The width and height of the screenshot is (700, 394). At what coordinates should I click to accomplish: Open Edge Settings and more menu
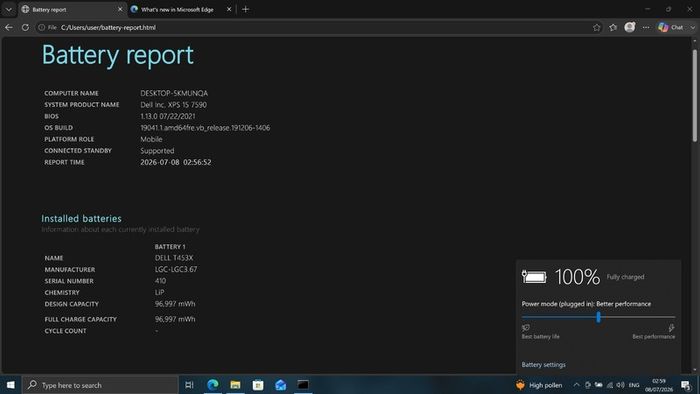pyautogui.click(x=646, y=27)
